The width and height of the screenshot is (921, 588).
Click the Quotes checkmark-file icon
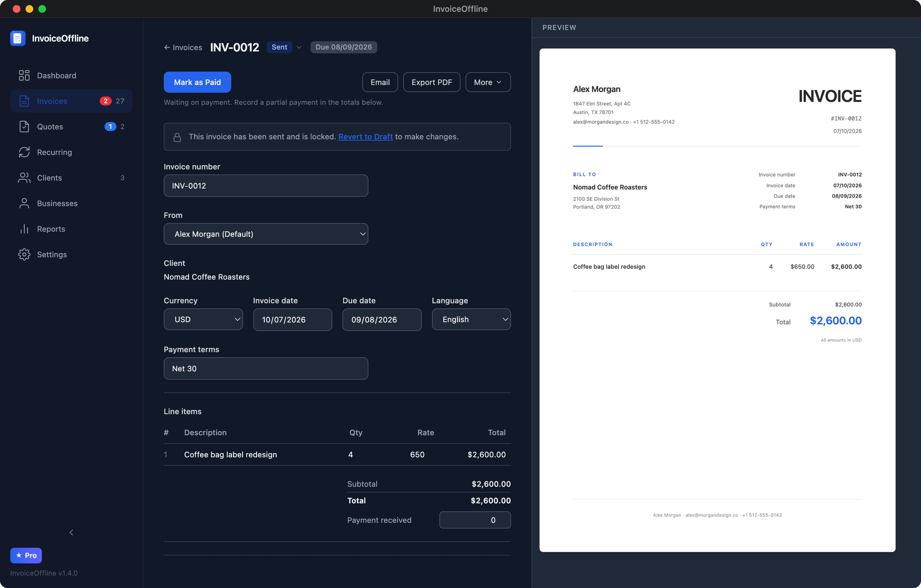[24, 127]
